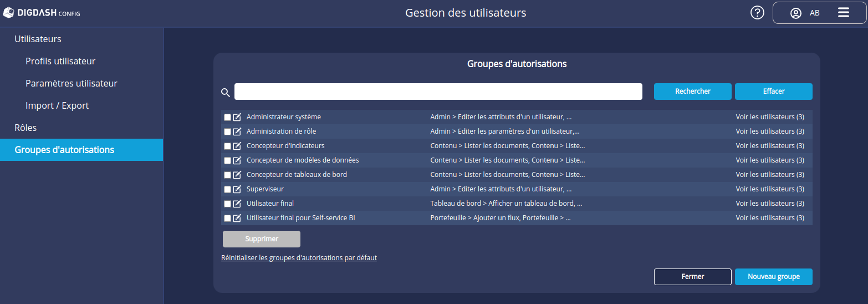Image resolution: width=868 pixels, height=304 pixels.
Task: Click the hamburger menu icon
Action: point(843,13)
